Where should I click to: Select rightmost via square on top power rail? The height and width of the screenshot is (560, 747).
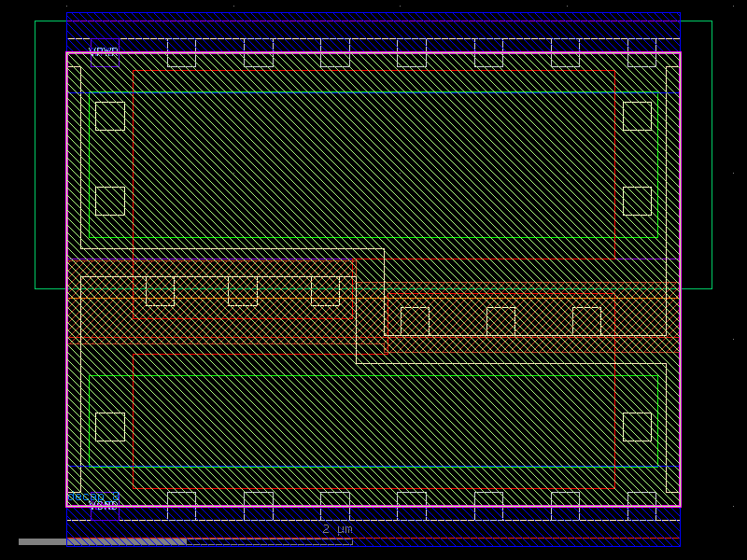point(641,53)
